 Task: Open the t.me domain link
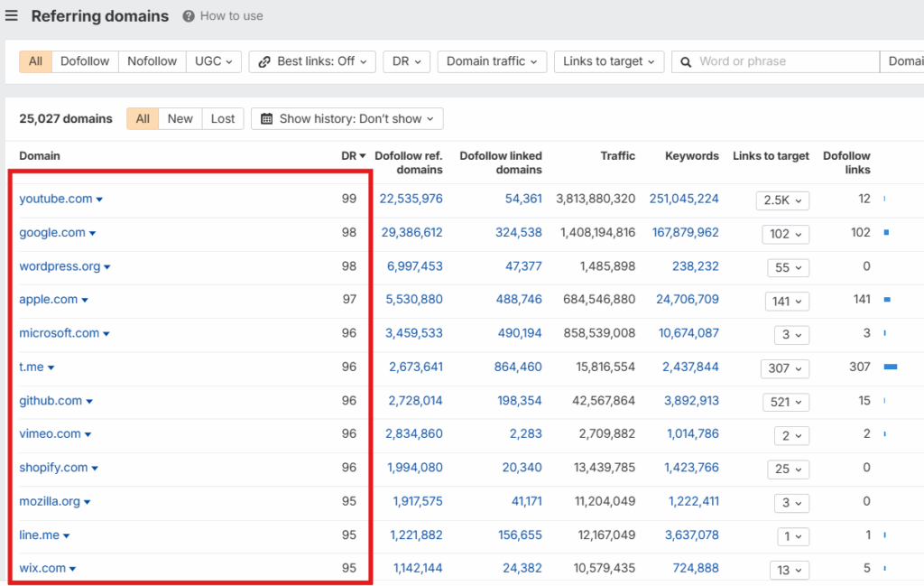point(32,367)
